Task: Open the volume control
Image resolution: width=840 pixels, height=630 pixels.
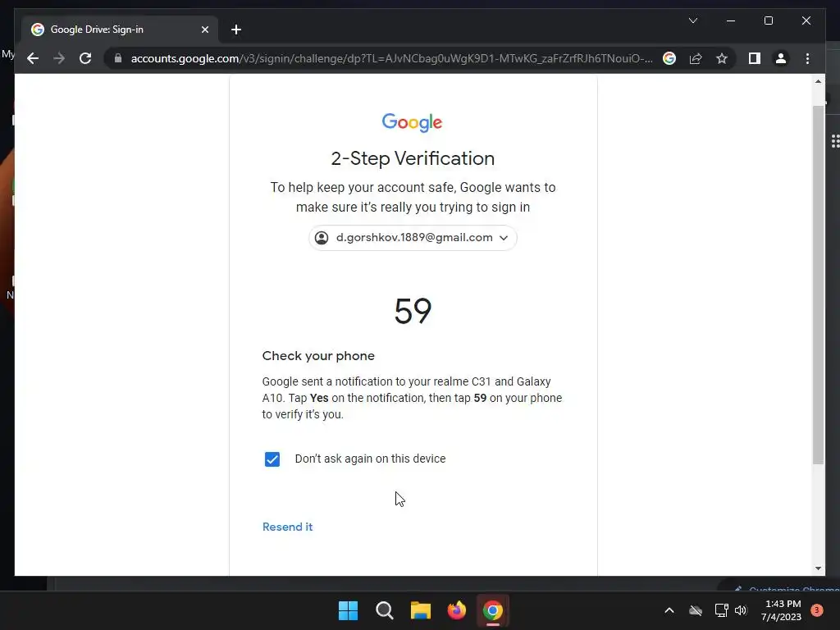Action: point(741,610)
